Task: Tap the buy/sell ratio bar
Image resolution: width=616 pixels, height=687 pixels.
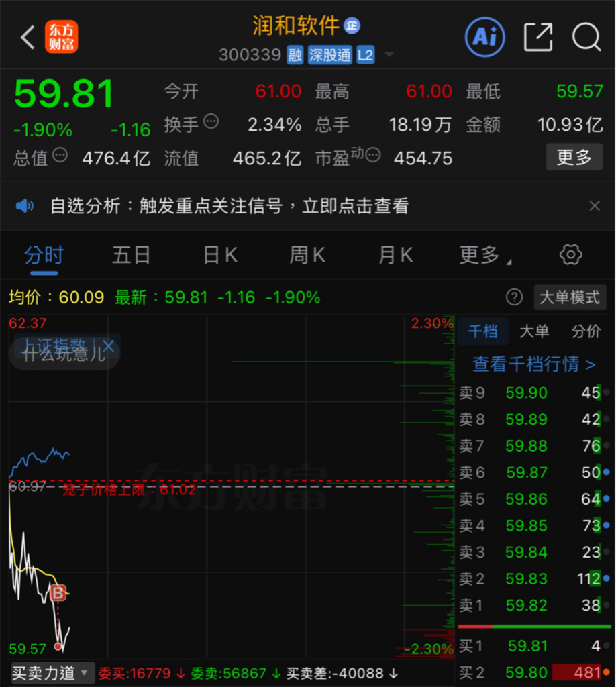Action: 534,627
